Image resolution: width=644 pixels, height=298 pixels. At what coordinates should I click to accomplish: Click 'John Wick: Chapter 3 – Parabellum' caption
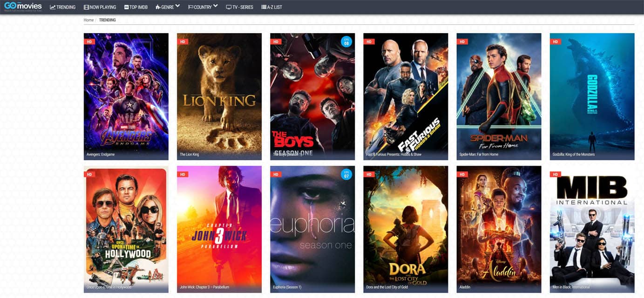[x=204, y=287]
